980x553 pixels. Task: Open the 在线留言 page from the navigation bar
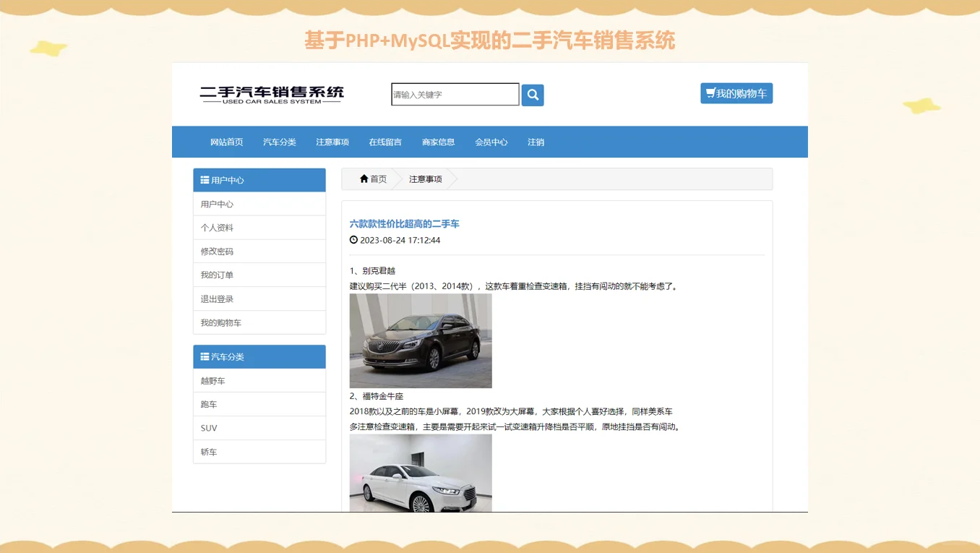tap(385, 142)
